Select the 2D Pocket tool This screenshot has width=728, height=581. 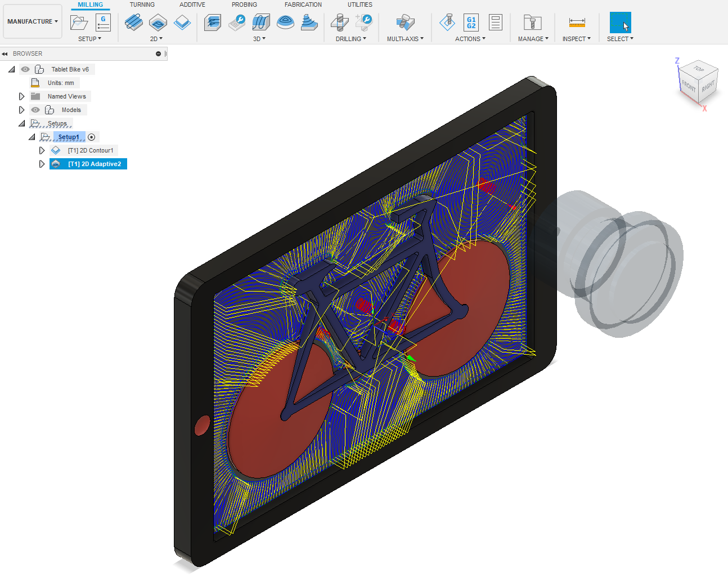pos(158,23)
